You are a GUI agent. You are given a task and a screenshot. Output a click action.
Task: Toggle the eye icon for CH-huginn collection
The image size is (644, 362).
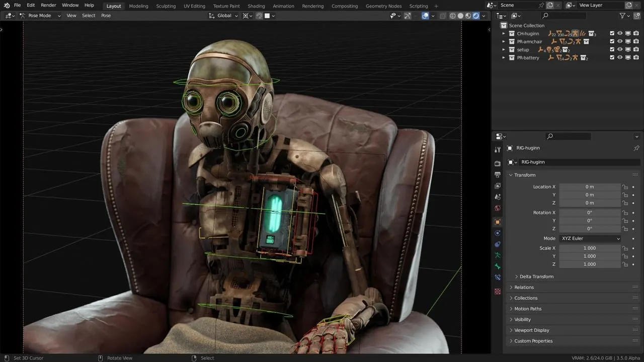(620, 33)
